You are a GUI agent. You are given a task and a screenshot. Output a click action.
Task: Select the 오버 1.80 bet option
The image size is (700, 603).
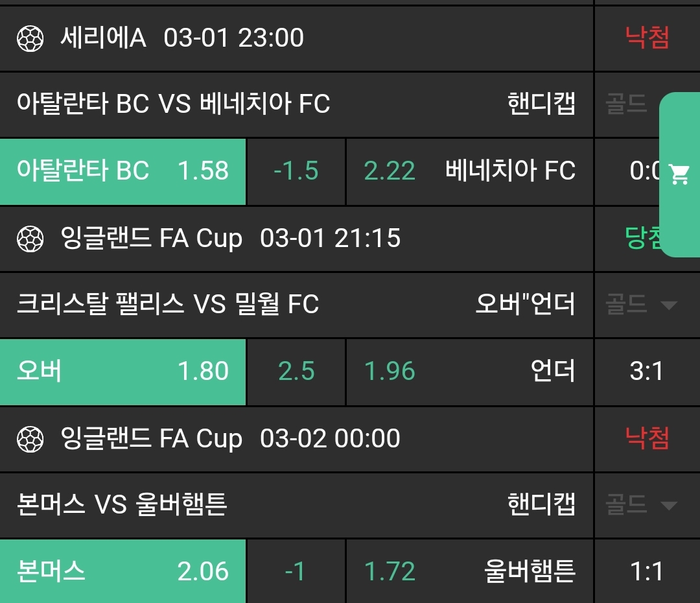tap(122, 372)
